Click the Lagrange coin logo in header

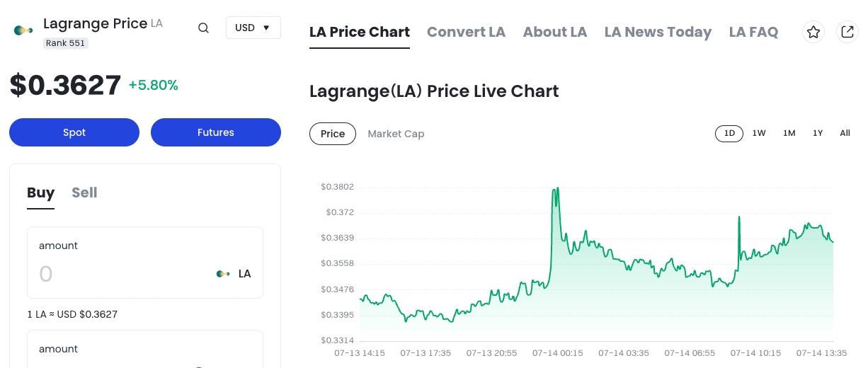point(23,30)
